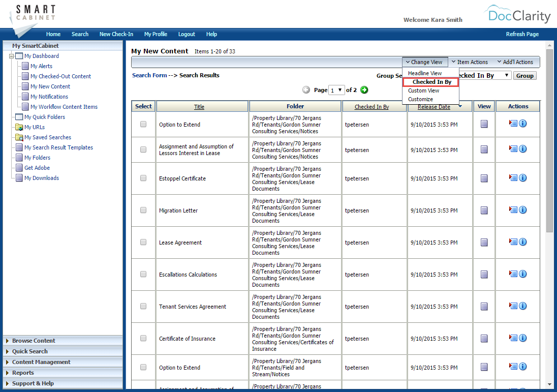This screenshot has width=557, height=392.
Task: Select checkbox for Estoppel Certificate
Action: (x=143, y=178)
